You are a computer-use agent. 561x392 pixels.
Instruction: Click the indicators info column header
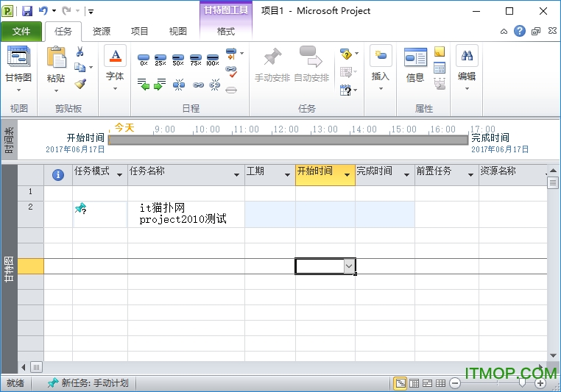(58, 175)
